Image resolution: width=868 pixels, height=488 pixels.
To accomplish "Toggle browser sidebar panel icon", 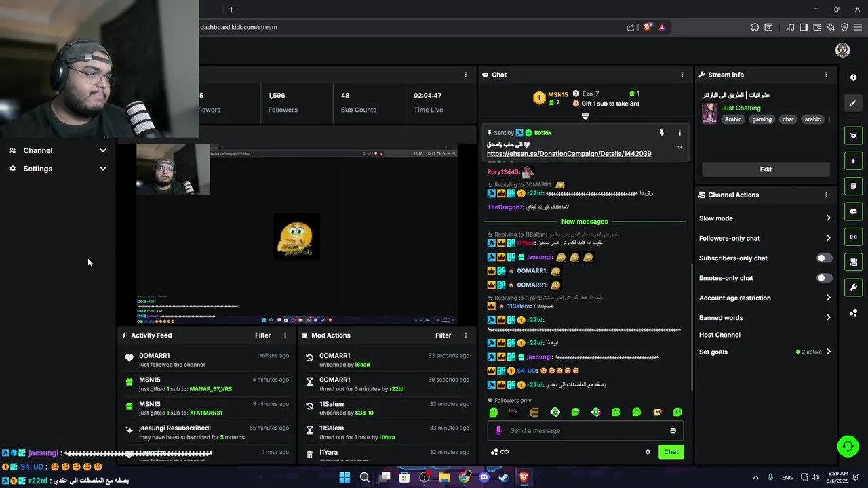I will click(x=804, y=27).
